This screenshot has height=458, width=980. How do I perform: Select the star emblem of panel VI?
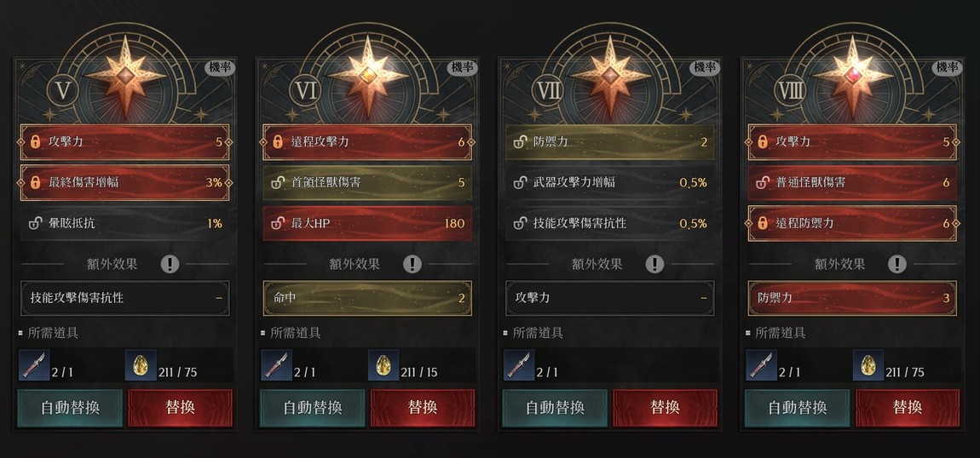(x=368, y=76)
